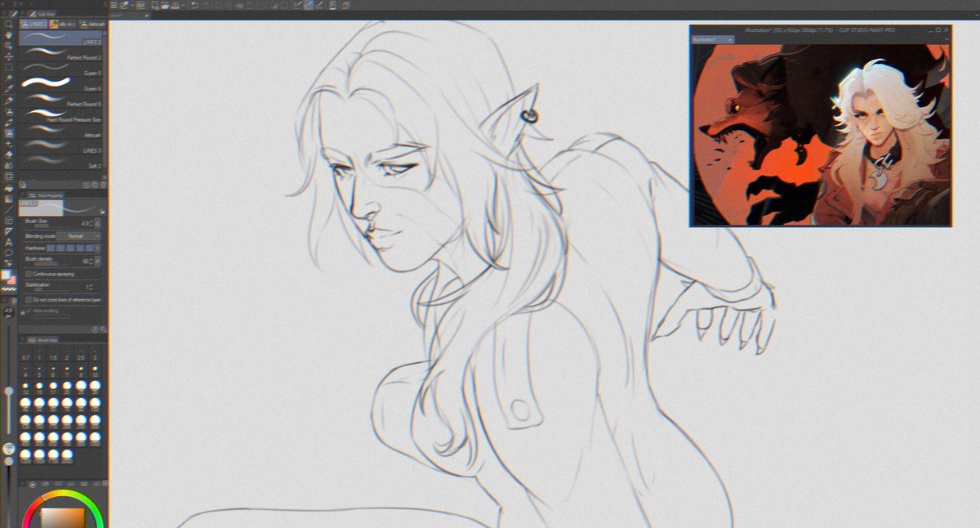The height and width of the screenshot is (528, 980).
Task: Select the Perfect Round 2 brush
Action: tap(61, 54)
